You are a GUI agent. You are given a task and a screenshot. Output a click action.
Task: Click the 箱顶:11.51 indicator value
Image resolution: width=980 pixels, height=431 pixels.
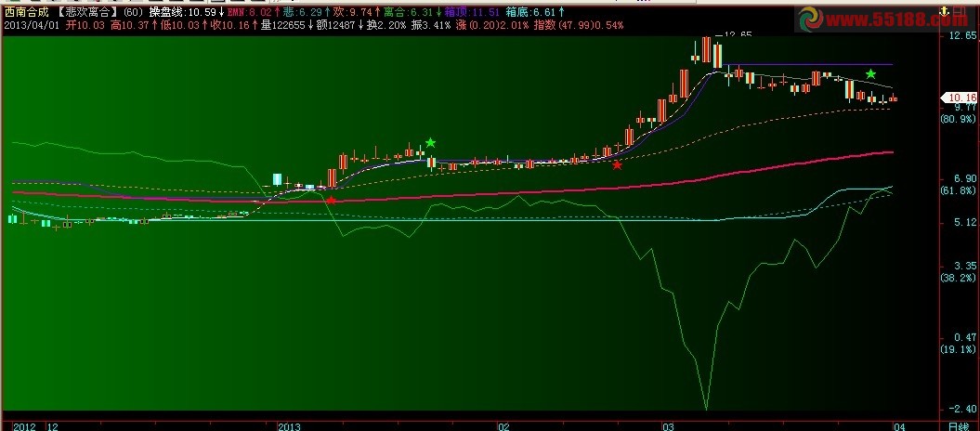(472, 12)
